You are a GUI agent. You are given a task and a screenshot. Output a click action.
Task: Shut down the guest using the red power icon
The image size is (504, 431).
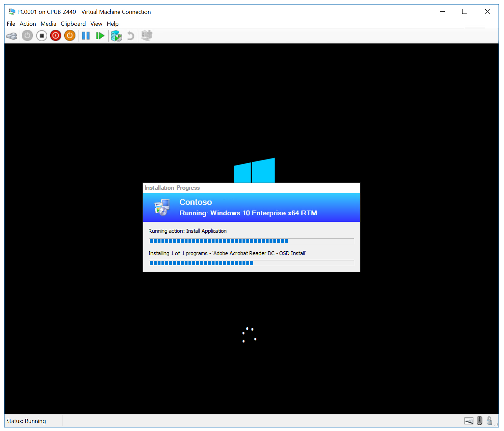point(55,35)
